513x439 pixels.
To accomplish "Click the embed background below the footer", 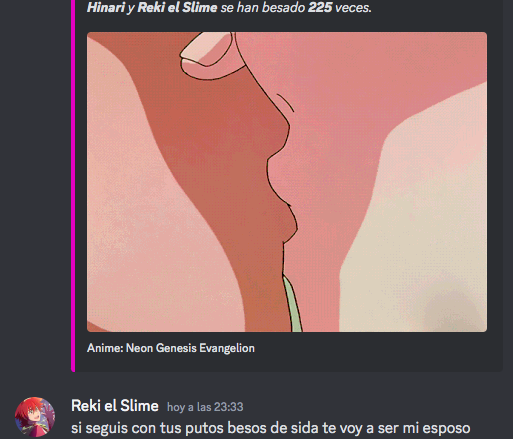I will click(287, 363).
